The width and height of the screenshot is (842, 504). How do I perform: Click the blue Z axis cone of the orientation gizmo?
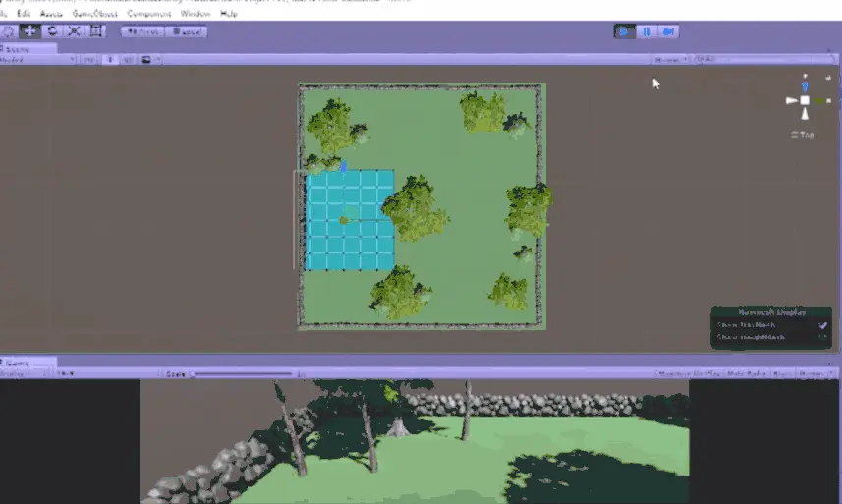805,86
